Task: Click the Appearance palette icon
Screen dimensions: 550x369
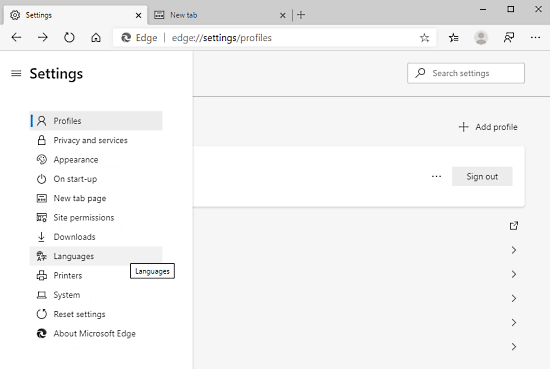Action: [41, 159]
